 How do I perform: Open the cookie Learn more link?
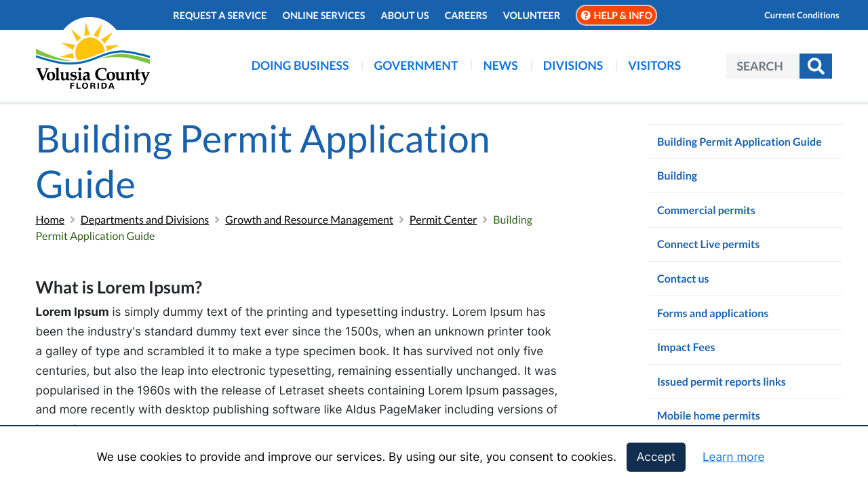point(733,457)
